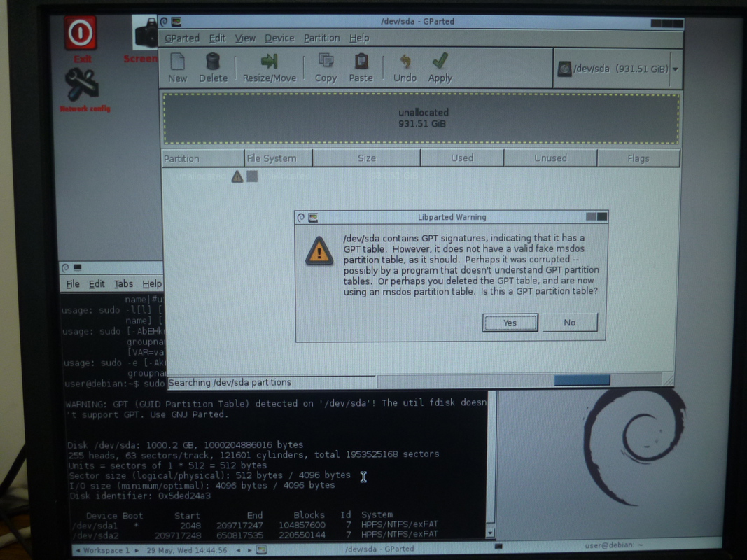
Task: Click the Workspace 1 label in taskbar
Action: tap(106, 550)
